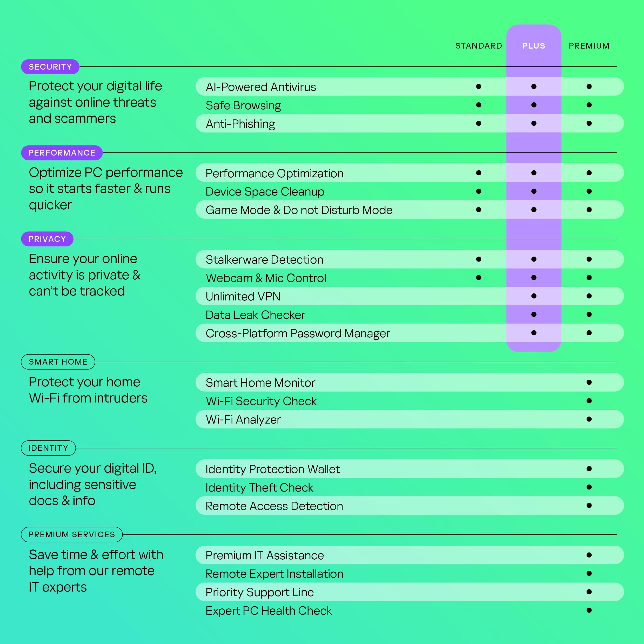Click the Wi-Fi Analyzer feature row

[243, 419]
